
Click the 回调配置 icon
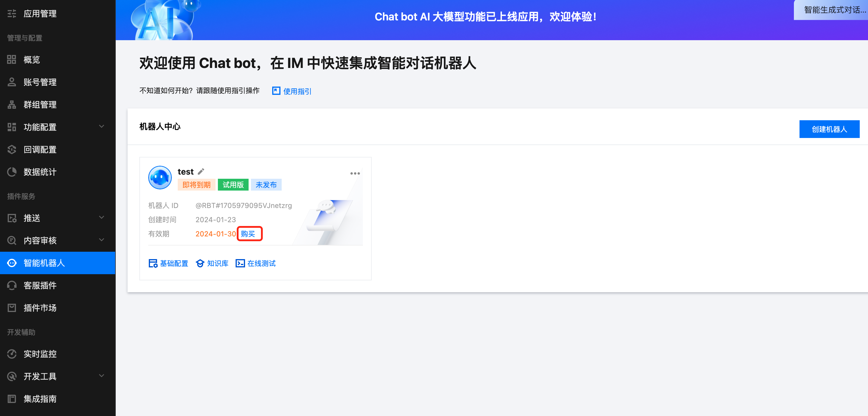point(12,150)
